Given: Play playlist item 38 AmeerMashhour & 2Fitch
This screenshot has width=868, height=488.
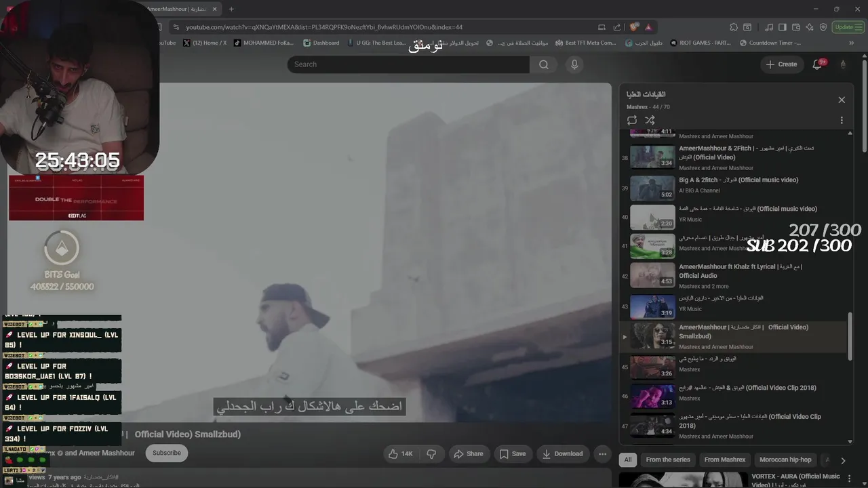Looking at the screenshot, I should (x=734, y=157).
